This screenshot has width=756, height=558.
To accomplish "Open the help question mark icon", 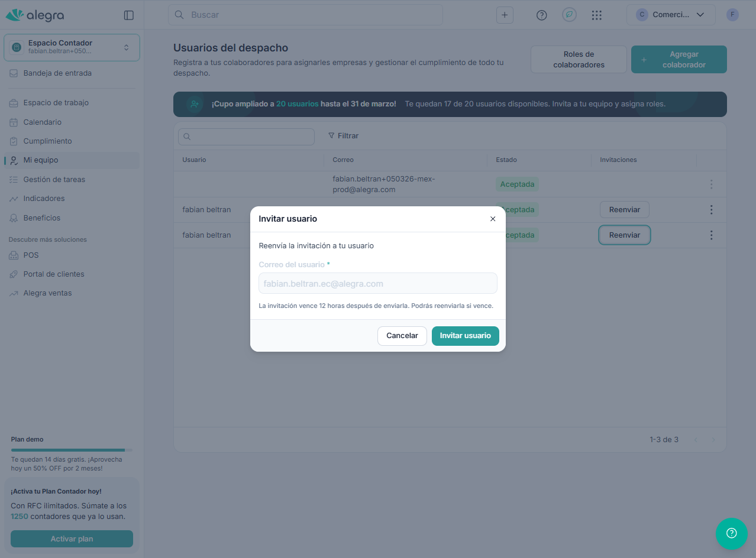I will (x=541, y=15).
